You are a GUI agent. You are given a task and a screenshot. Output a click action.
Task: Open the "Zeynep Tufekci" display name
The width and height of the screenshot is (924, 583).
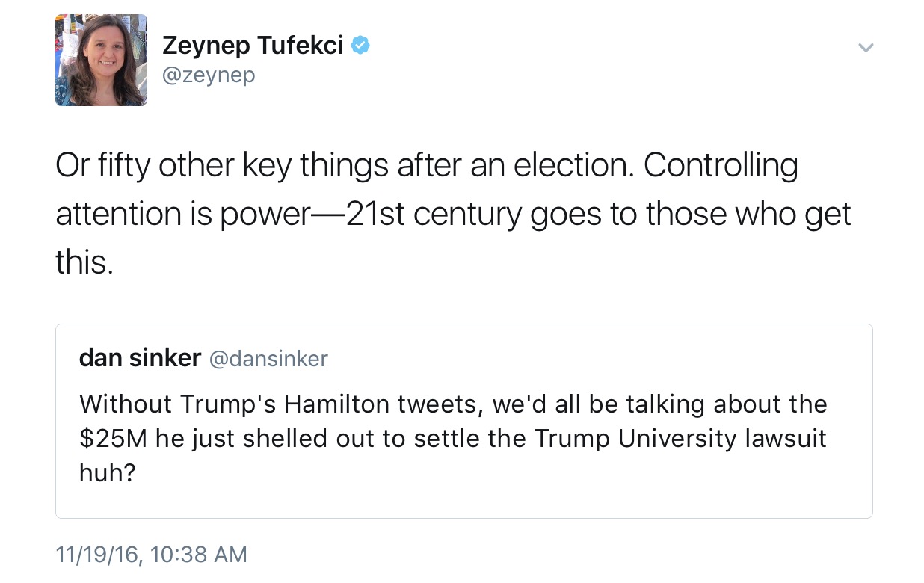(253, 46)
